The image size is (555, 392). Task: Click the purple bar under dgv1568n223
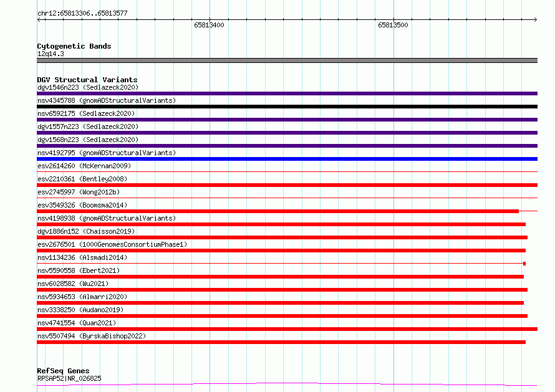287,146
